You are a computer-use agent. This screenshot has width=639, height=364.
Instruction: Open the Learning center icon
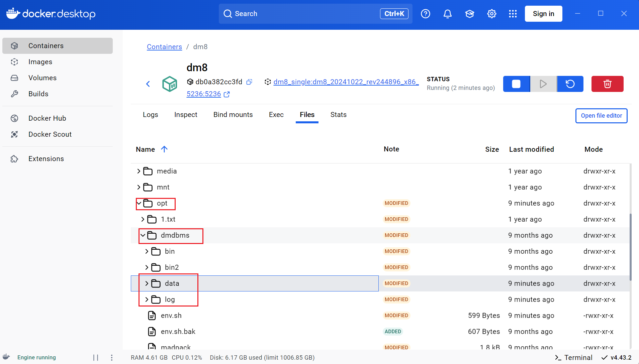(470, 14)
